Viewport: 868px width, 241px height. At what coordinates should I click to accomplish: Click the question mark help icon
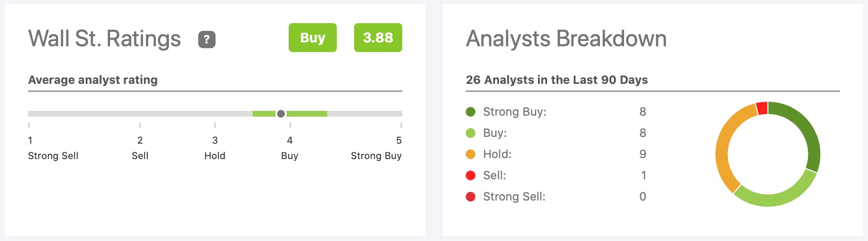point(207,39)
